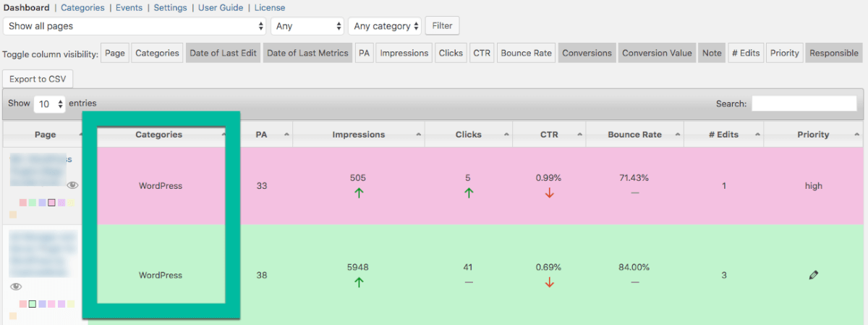Open the Categories menu link

click(82, 7)
